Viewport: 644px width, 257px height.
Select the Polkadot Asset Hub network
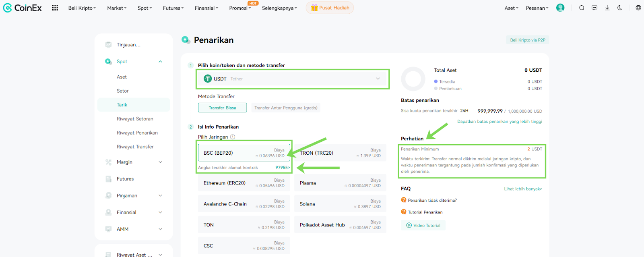point(340,225)
